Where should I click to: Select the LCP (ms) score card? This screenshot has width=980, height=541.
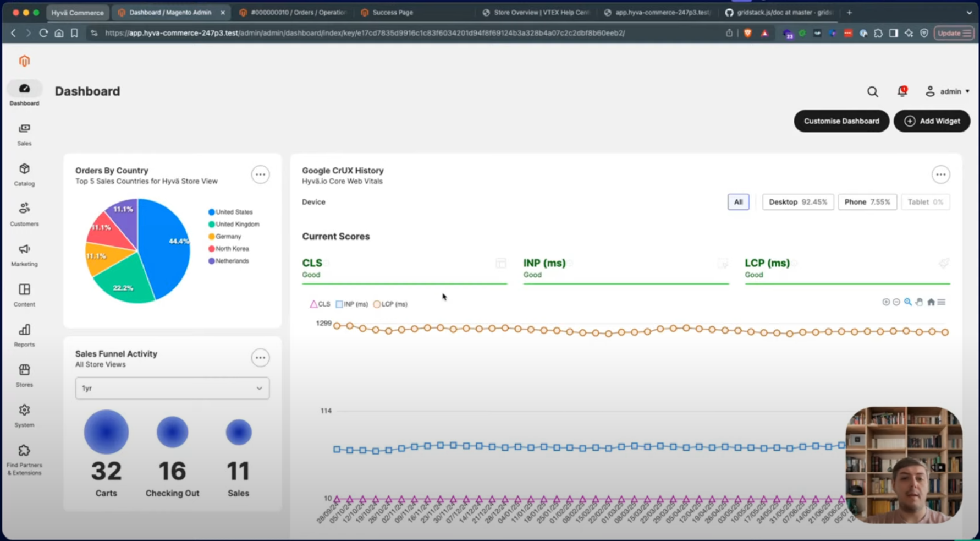[x=847, y=270]
